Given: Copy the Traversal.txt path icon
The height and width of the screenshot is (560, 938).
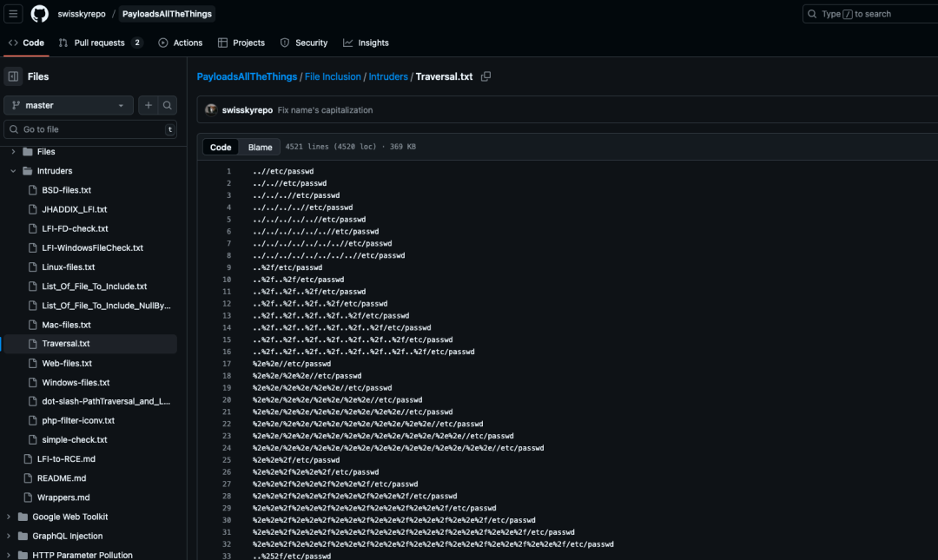Looking at the screenshot, I should (x=486, y=76).
